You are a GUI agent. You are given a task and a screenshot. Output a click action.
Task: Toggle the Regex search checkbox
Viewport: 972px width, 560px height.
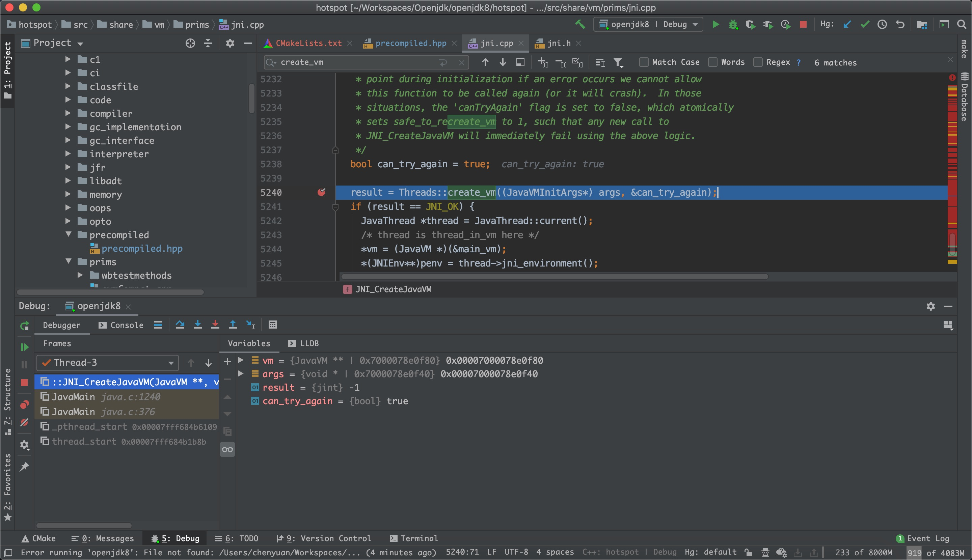coord(758,62)
